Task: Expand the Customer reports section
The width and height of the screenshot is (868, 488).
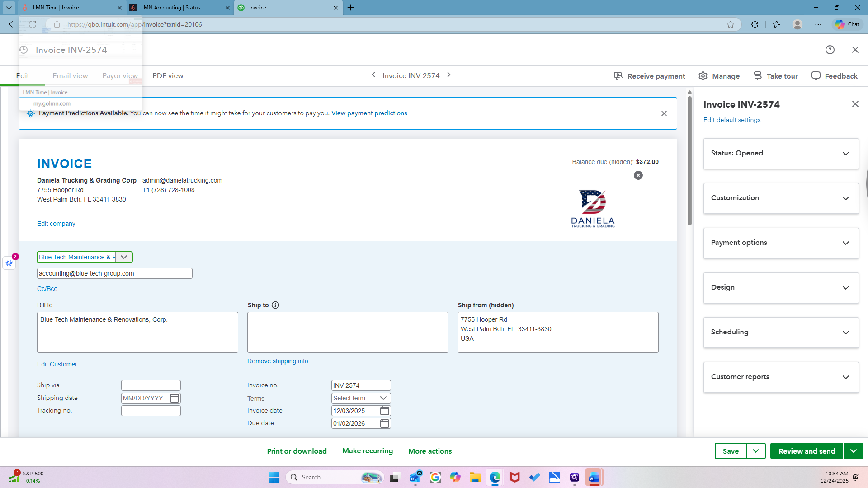Action: click(781, 377)
